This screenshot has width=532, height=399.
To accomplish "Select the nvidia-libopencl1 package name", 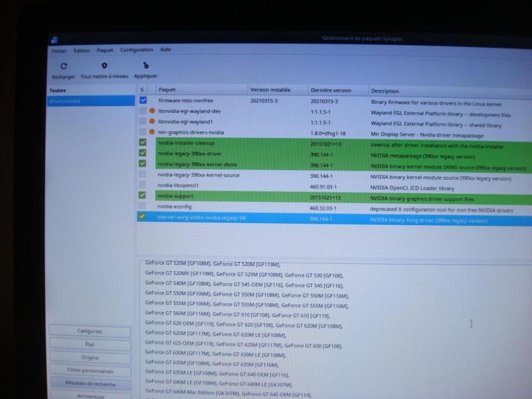I will pos(178,185).
